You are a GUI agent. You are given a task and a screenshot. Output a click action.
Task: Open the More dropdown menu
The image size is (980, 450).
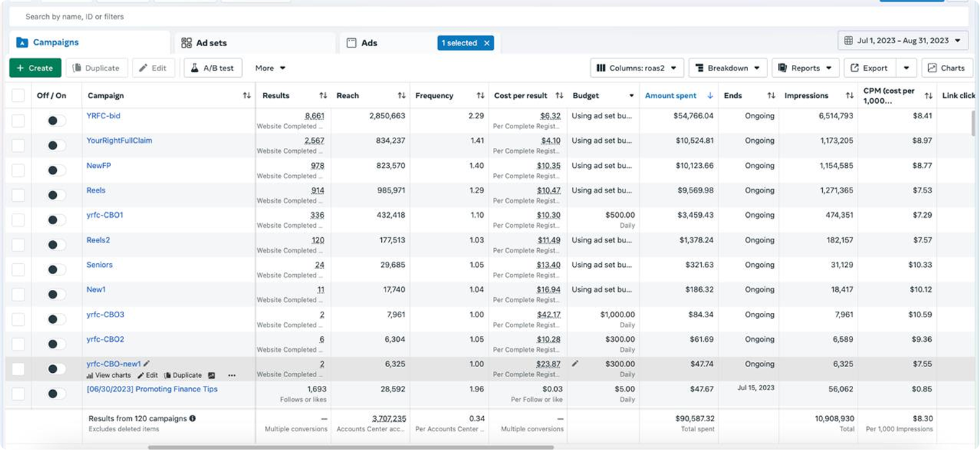(x=270, y=68)
